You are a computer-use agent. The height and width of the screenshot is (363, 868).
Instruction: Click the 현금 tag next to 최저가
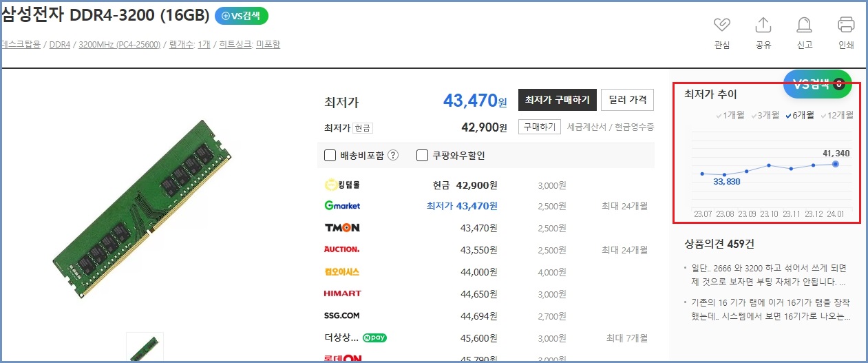[363, 127]
